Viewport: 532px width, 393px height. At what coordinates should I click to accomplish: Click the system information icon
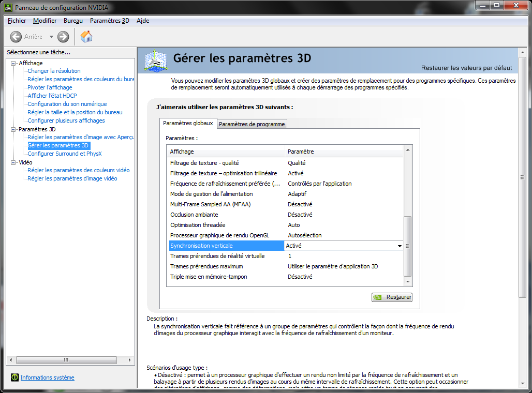14,377
